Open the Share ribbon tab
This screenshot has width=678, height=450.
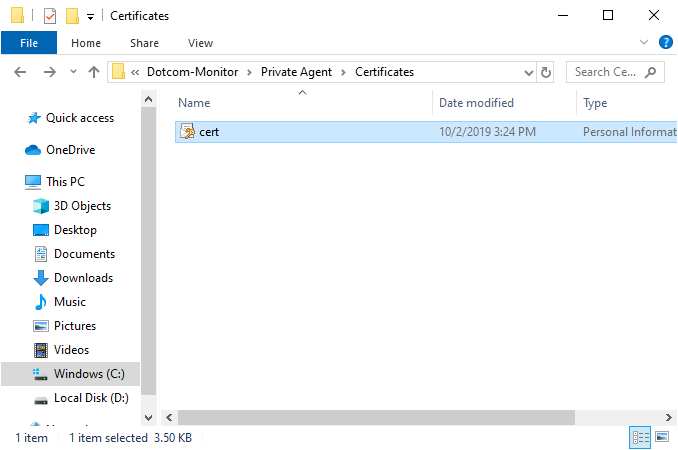click(x=144, y=43)
